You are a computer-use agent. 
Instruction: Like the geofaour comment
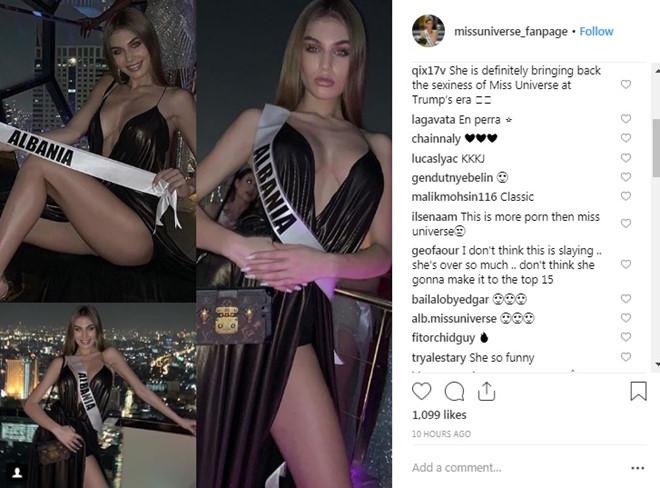pos(626,264)
